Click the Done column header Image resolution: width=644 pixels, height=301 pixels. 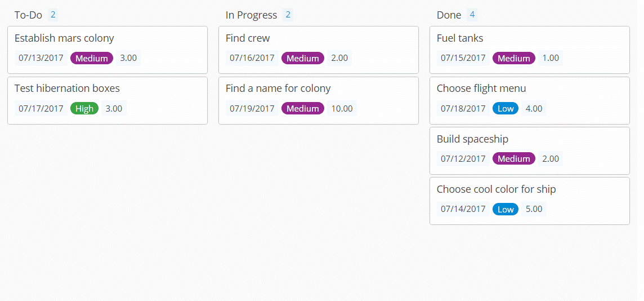pyautogui.click(x=449, y=15)
